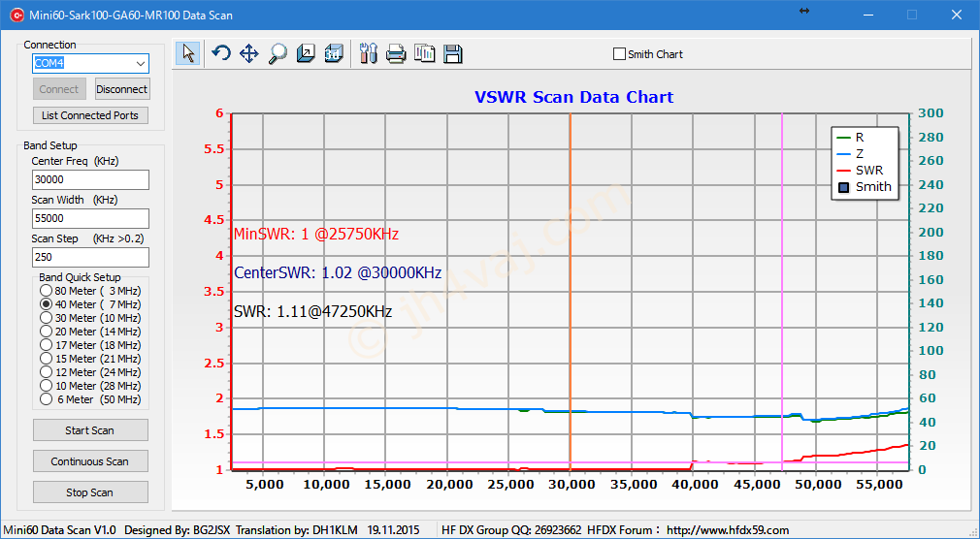Click the Smith legend square marker
This screenshot has height=539, width=980.
pos(844,187)
